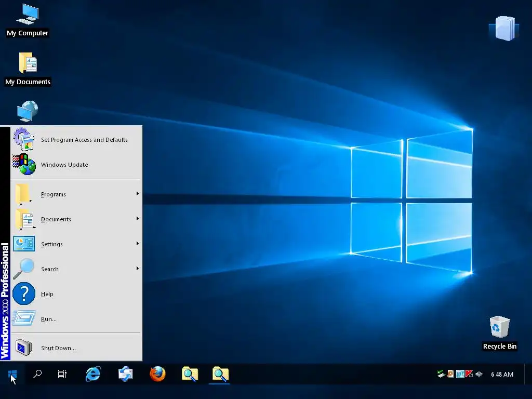Viewport: 532px width, 399px height.
Task: Open the My Computer desktop icon
Action: coord(28,20)
